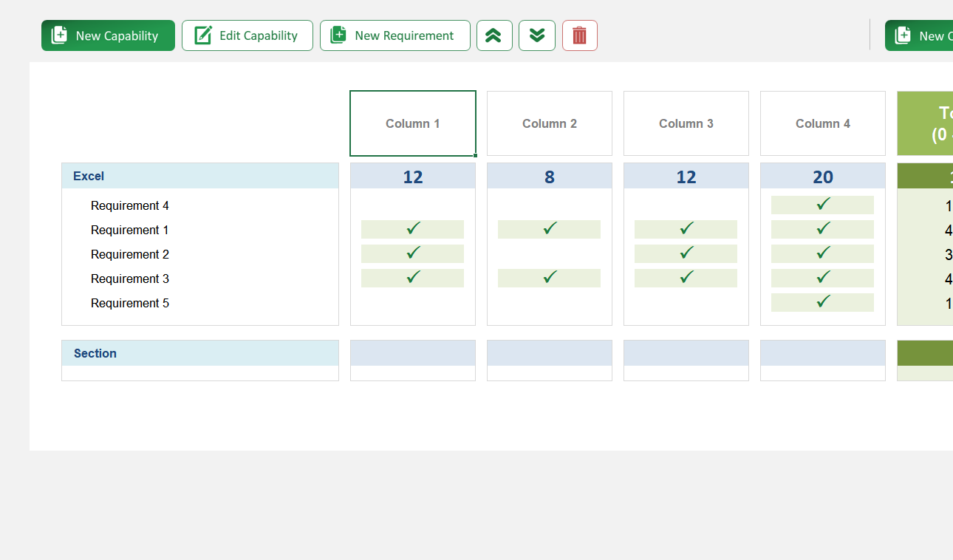The height and width of the screenshot is (560, 953).
Task: Click Requirement 2's checkmark icon under Column 1
Action: pyautogui.click(x=412, y=253)
